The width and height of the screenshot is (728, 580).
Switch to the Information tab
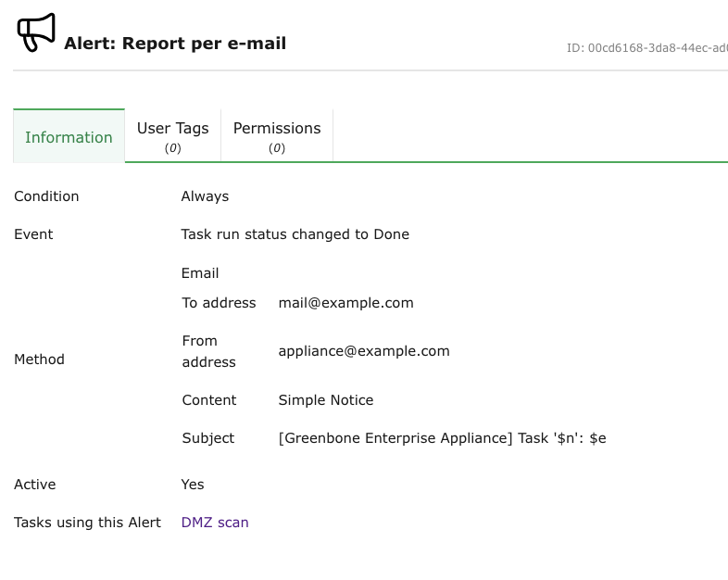coord(69,137)
